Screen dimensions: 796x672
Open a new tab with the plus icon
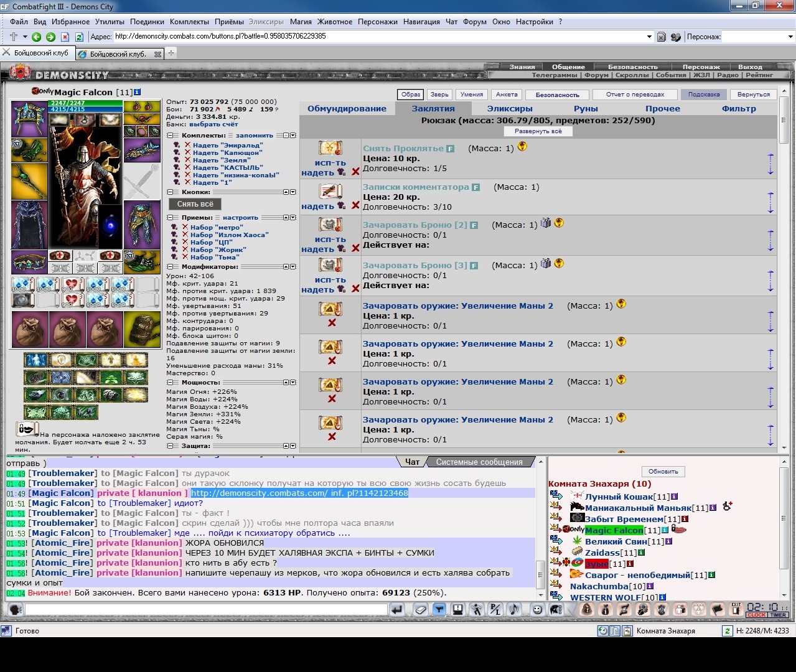[171, 53]
